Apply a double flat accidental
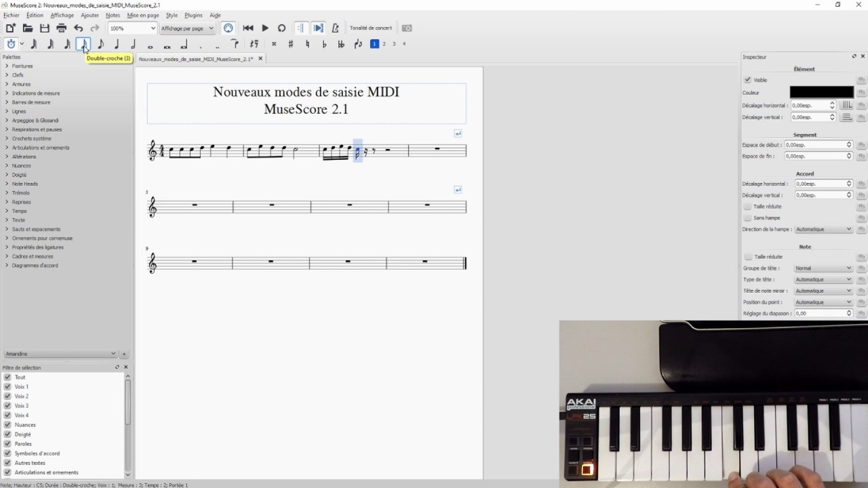868x488 pixels. pos(340,44)
